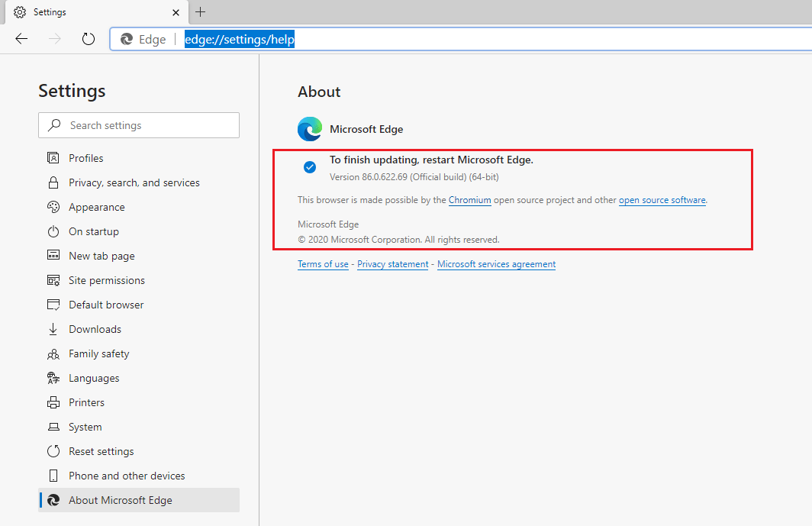812x526 pixels.
Task: Open Appearance settings
Action: [x=96, y=207]
